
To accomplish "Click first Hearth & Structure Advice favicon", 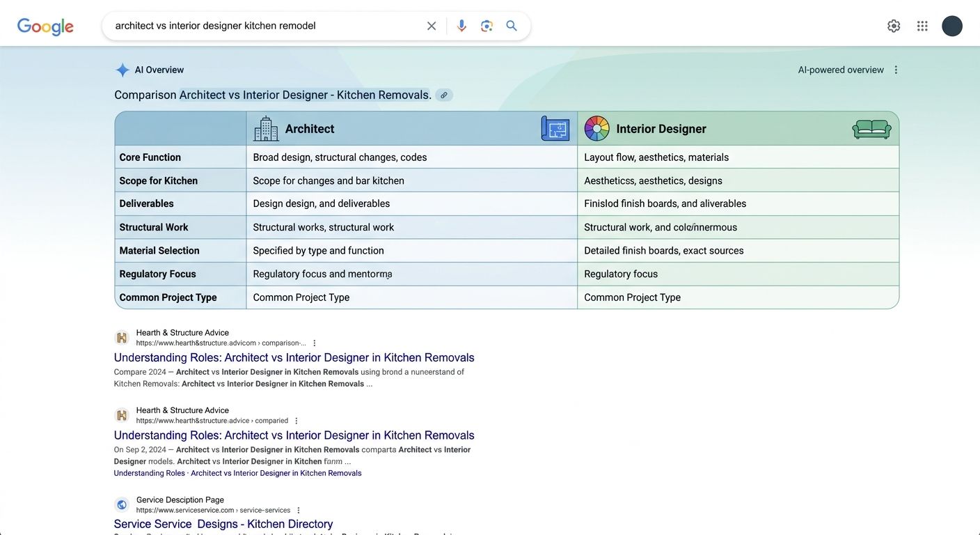I will click(122, 338).
